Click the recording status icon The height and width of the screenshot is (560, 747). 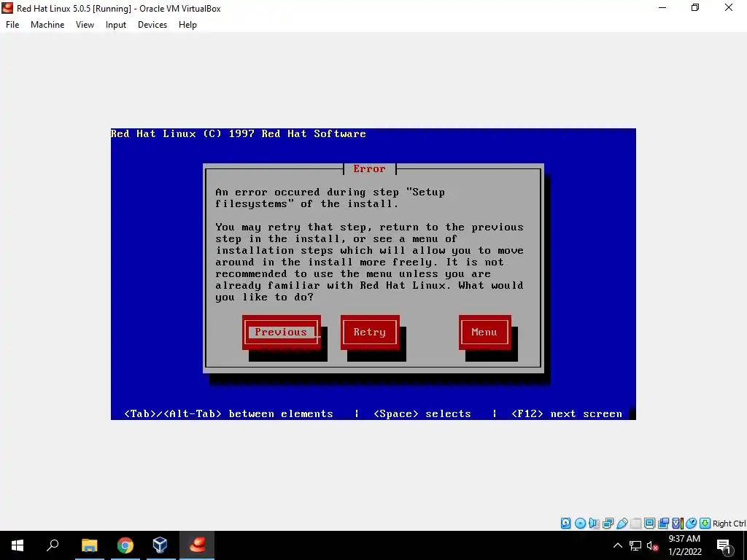663,524
